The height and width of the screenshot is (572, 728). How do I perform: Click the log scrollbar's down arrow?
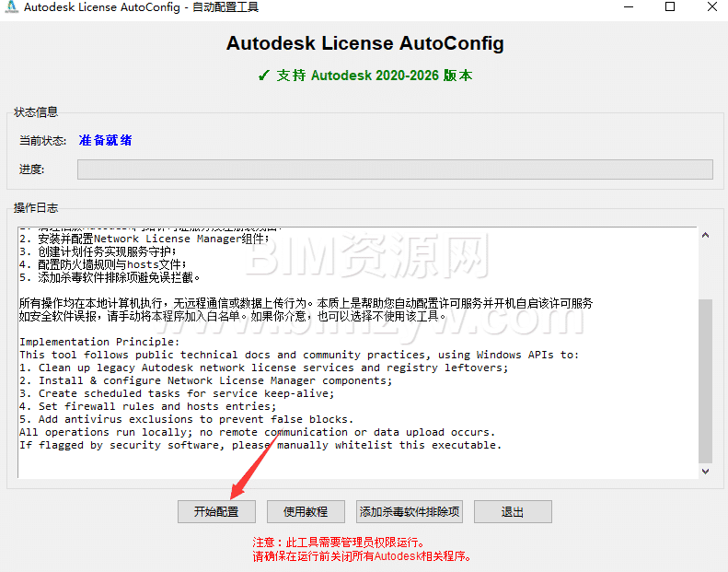click(705, 471)
